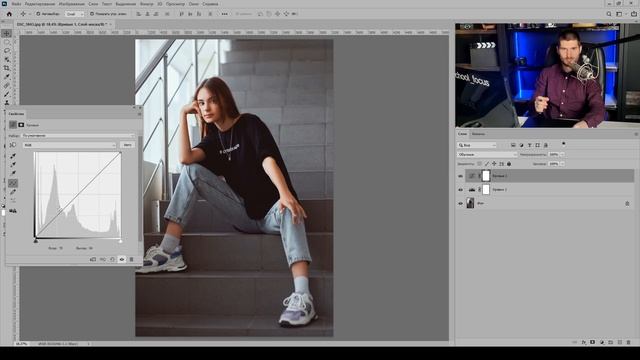640x360 pixels.
Task: Select the Move tool in the toolbox
Action: [x=7, y=33]
